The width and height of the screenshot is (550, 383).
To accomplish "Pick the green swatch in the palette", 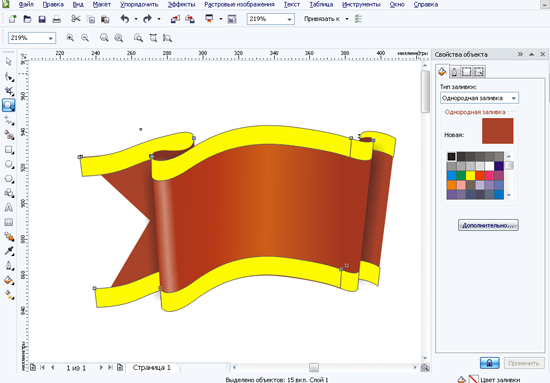I will coord(461,175).
